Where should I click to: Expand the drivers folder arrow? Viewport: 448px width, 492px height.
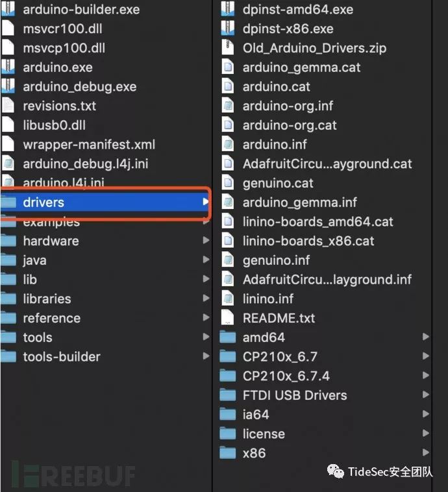[206, 202]
